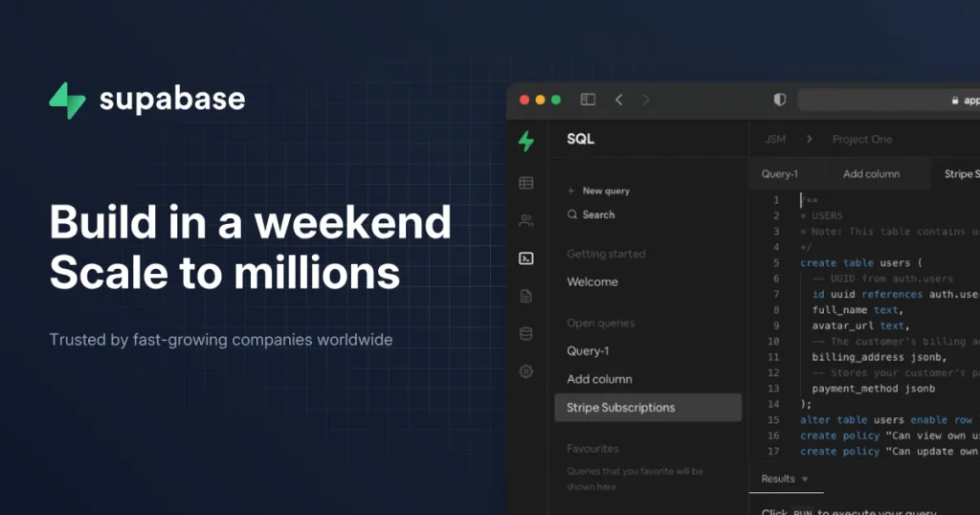Toggle the browser sidebar panel icon
This screenshot has width=980, height=515.
coord(589,100)
